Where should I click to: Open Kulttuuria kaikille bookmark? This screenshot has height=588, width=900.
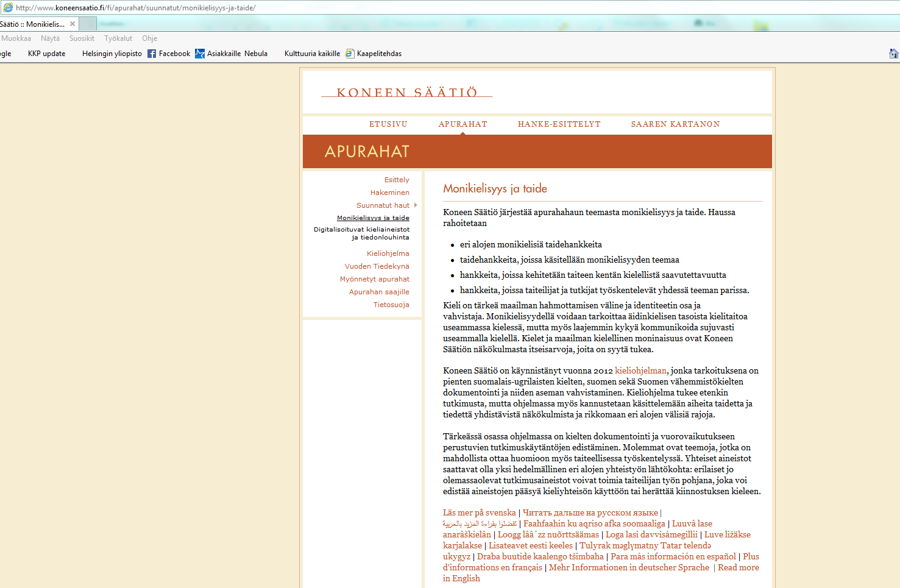tap(312, 54)
